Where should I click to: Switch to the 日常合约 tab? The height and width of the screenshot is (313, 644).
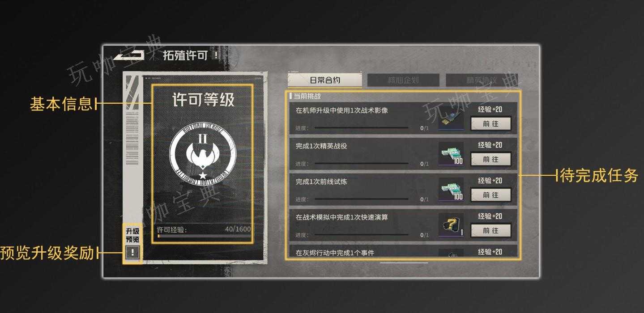[325, 80]
